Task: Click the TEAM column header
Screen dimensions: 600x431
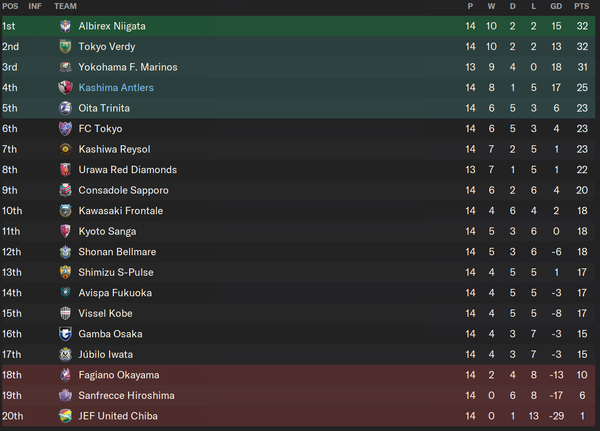Action: tap(65, 7)
